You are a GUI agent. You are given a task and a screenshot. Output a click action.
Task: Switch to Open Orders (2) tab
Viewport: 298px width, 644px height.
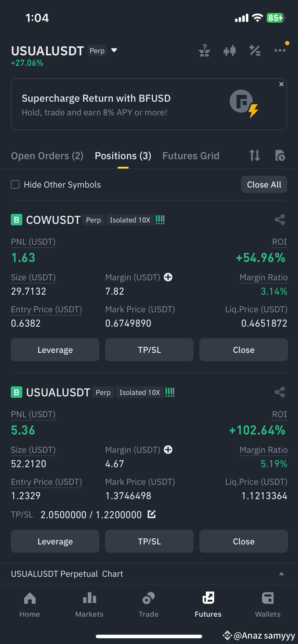coord(47,156)
